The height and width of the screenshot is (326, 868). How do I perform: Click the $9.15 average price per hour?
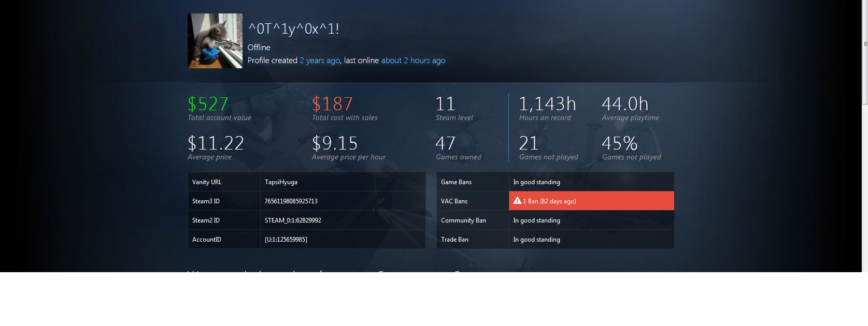(335, 143)
